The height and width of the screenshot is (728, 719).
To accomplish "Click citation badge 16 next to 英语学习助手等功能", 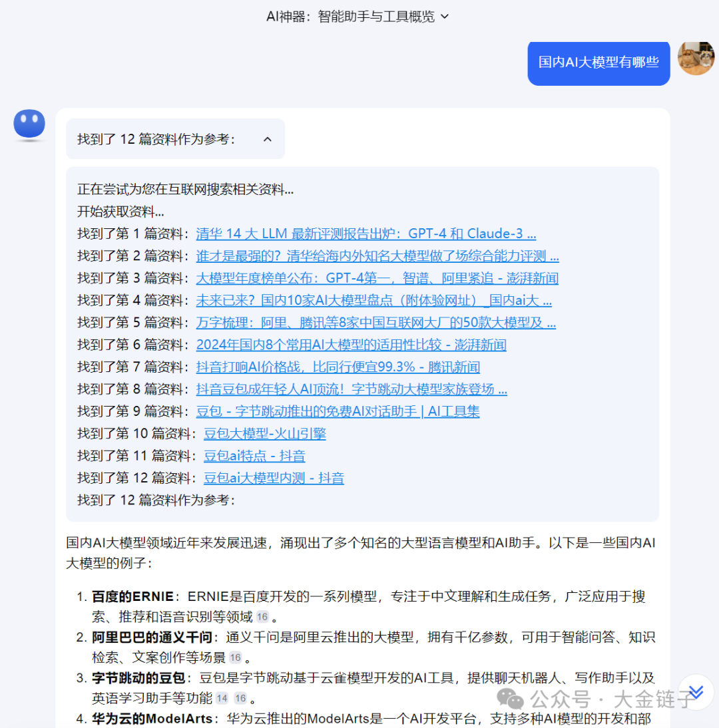I will click(240, 699).
